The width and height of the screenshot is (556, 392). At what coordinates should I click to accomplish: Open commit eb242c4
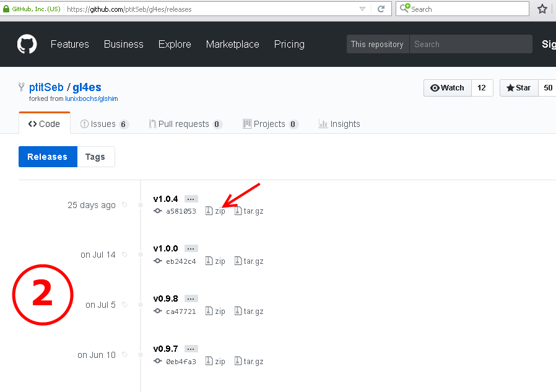pos(181,261)
